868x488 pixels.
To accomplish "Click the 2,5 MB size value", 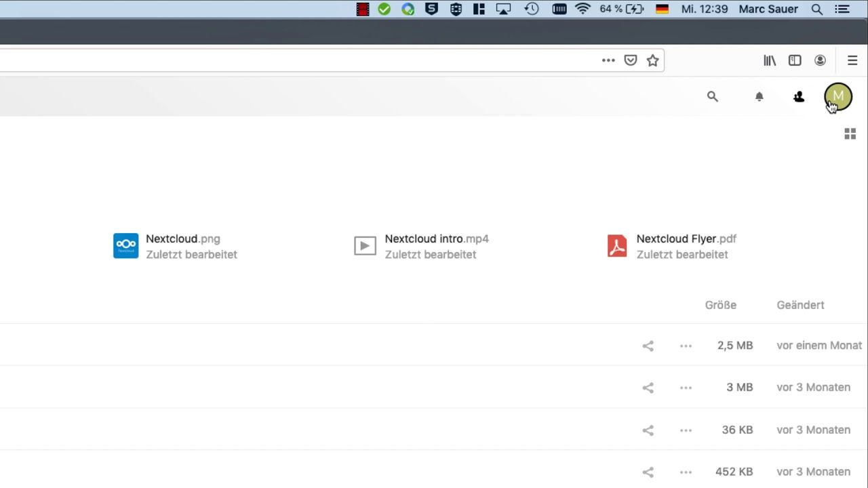I will [735, 346].
